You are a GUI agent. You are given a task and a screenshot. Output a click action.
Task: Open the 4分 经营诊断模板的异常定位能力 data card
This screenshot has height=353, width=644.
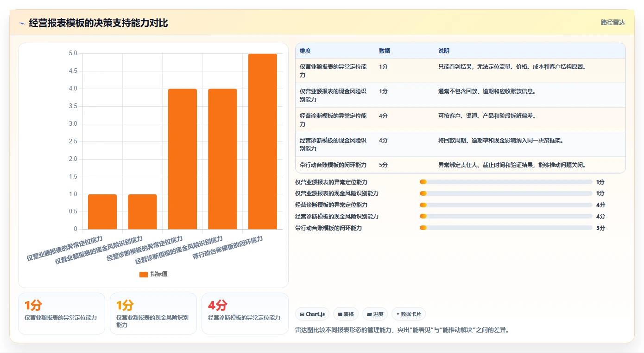(x=245, y=313)
